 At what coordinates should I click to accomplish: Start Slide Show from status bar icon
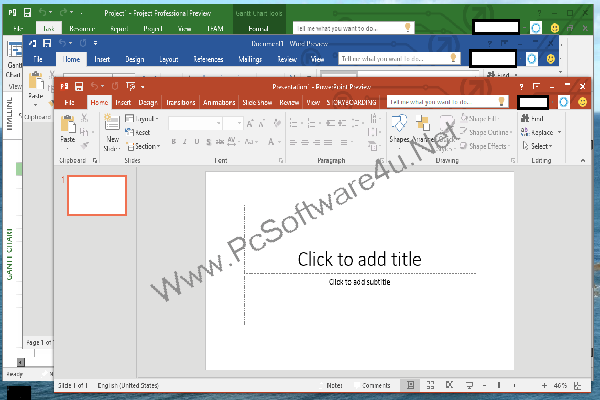(469, 385)
